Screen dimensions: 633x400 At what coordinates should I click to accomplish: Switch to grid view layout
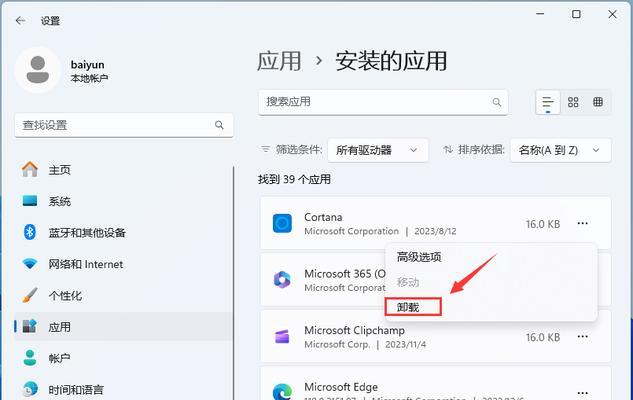pos(573,102)
